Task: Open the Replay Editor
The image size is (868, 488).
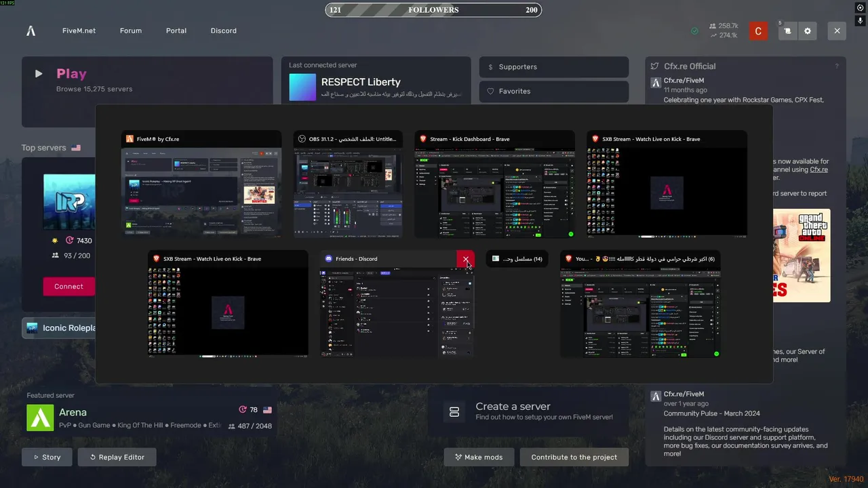Action: point(117,457)
